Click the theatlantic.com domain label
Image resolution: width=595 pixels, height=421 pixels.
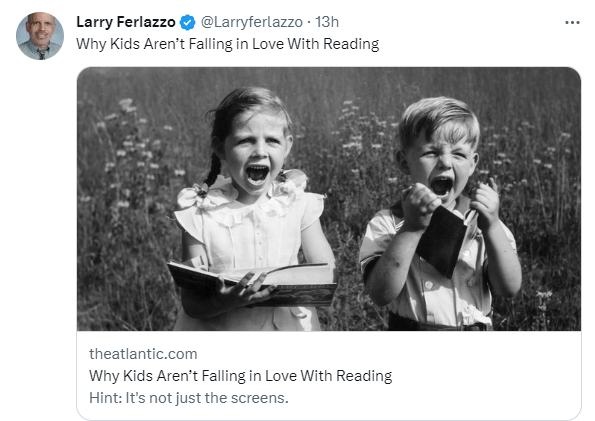pos(143,354)
